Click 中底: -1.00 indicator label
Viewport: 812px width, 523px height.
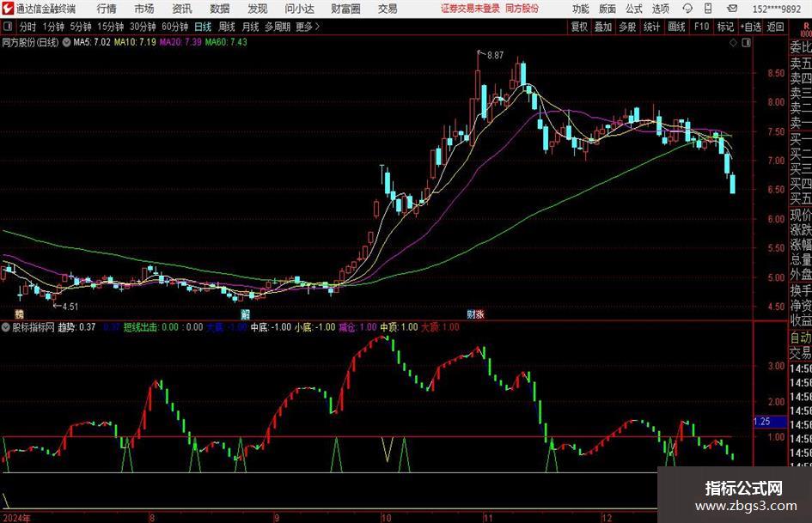pos(271,327)
